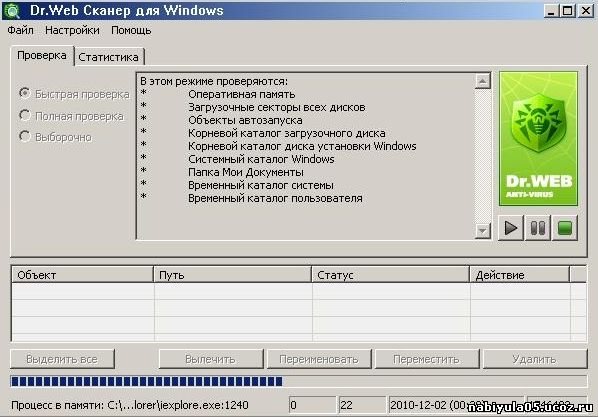This screenshot has width=598, height=417.
Task: Minimize the Dr.Web scanner window
Action: tap(550, 11)
